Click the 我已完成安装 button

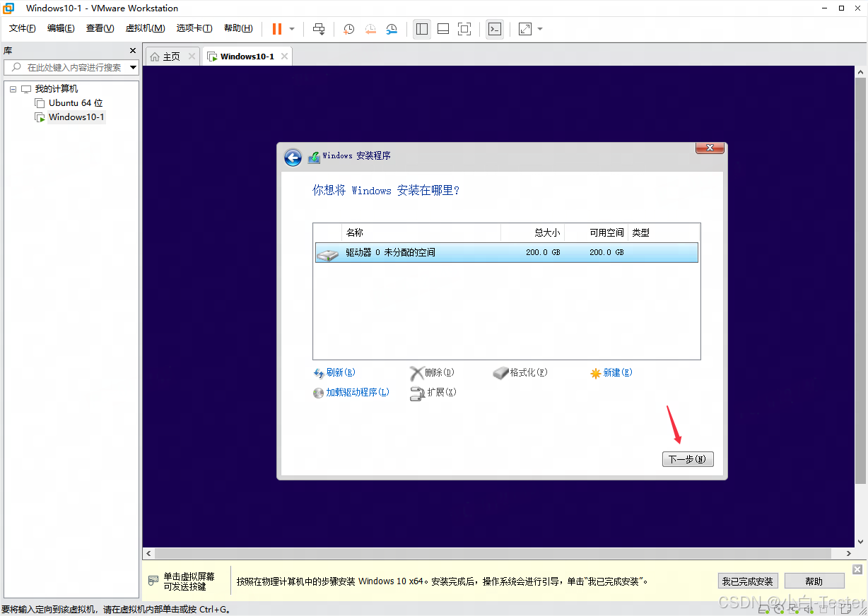748,581
